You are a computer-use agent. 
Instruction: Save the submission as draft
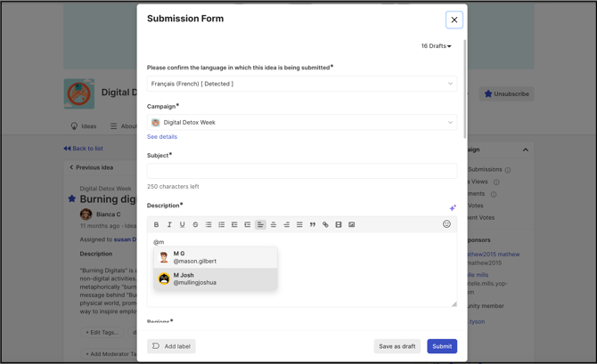click(x=397, y=346)
